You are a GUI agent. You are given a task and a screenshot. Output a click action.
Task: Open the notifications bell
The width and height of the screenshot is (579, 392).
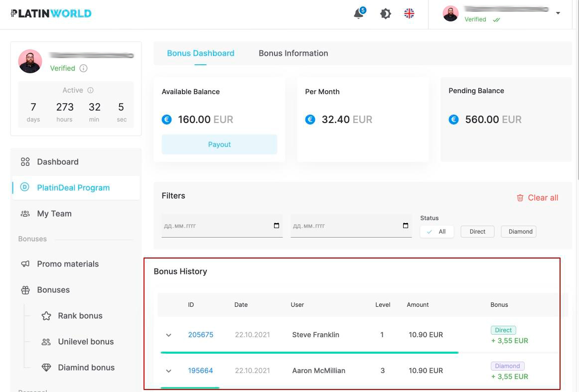(x=359, y=13)
